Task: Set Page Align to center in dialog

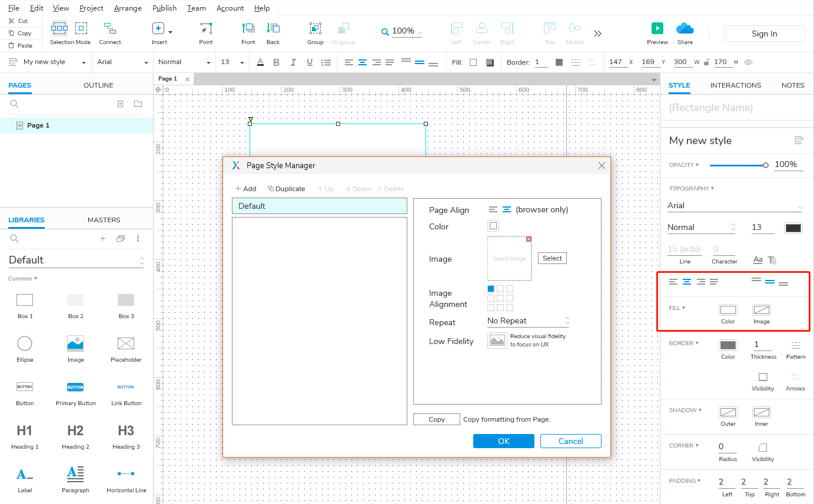Action: (507, 209)
